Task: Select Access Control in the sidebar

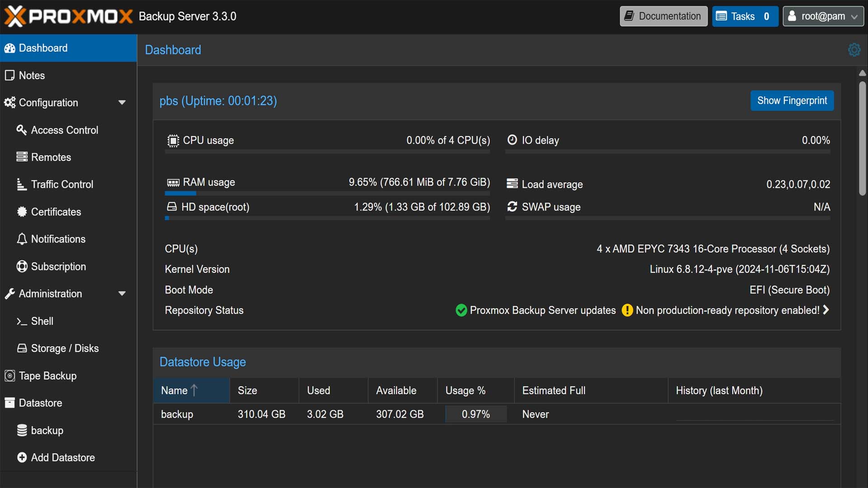Action: point(68,130)
